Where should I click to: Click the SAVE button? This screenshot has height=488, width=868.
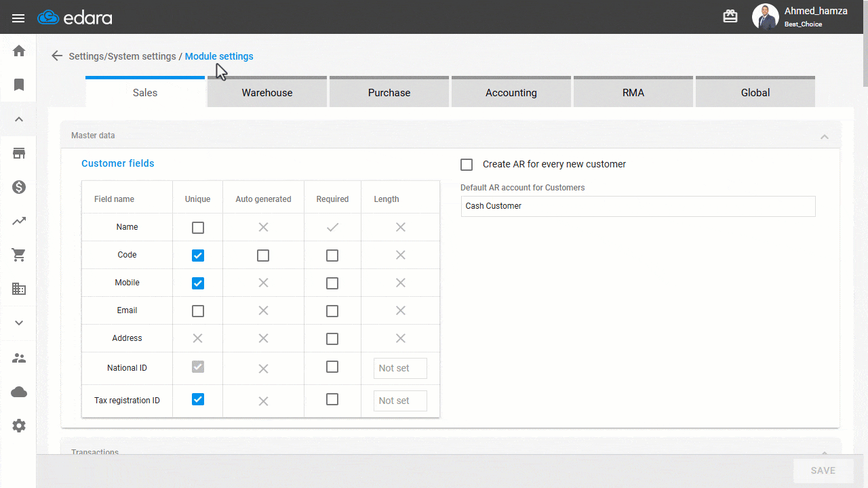(x=823, y=470)
